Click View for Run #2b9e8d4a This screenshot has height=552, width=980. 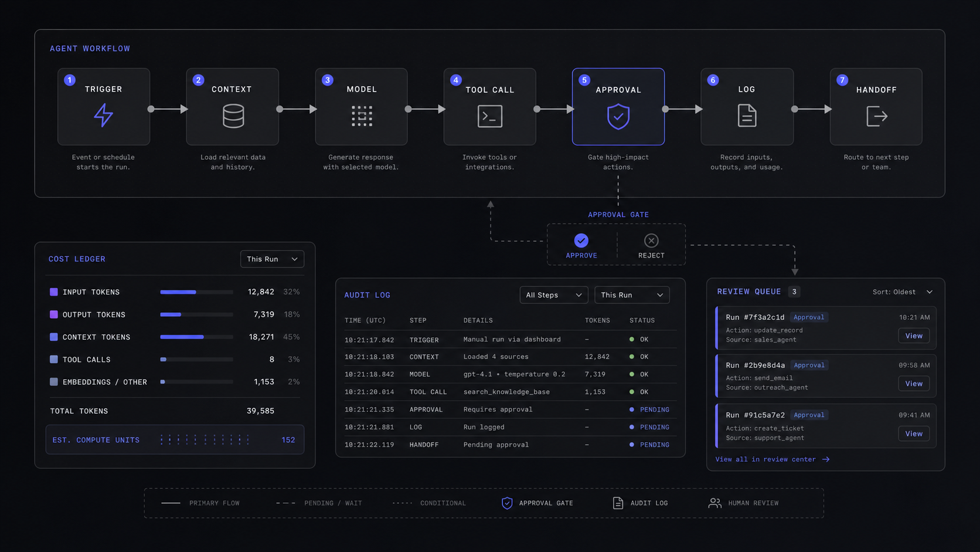914,384
